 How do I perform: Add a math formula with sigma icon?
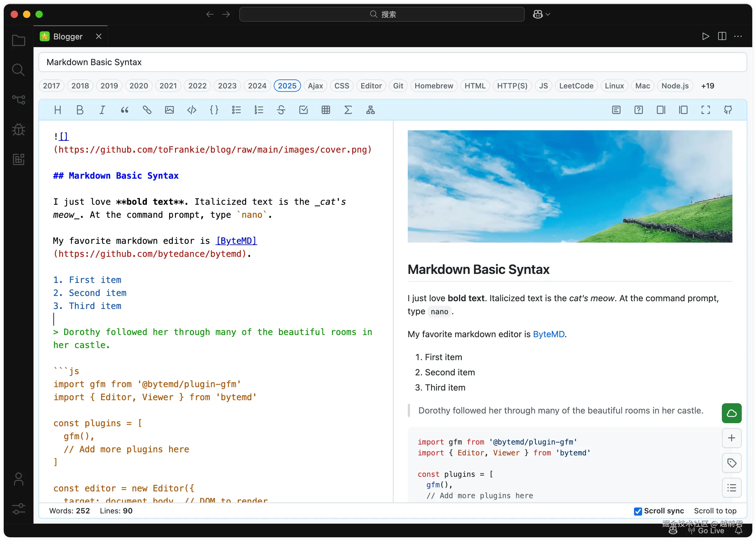[x=348, y=110]
